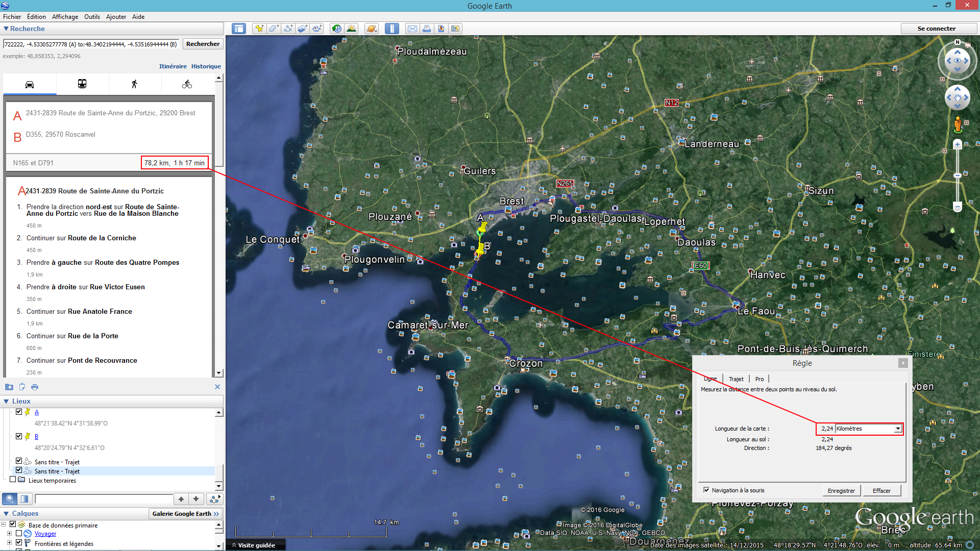Select the cycling directions mode icon
The height and width of the screenshot is (551, 980).
click(187, 84)
